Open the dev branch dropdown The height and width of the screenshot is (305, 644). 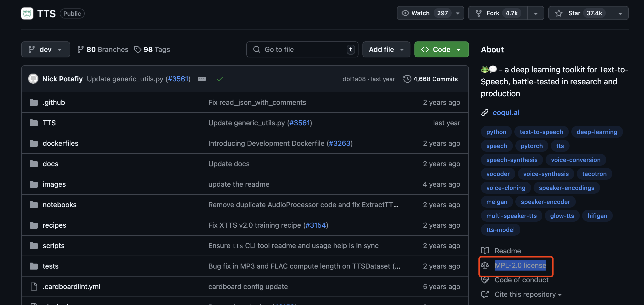click(45, 49)
